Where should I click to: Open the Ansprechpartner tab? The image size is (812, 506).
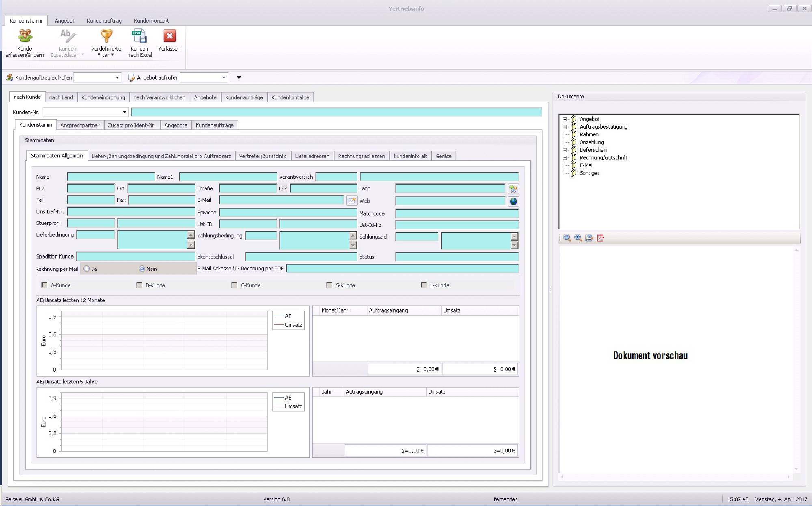(80, 125)
